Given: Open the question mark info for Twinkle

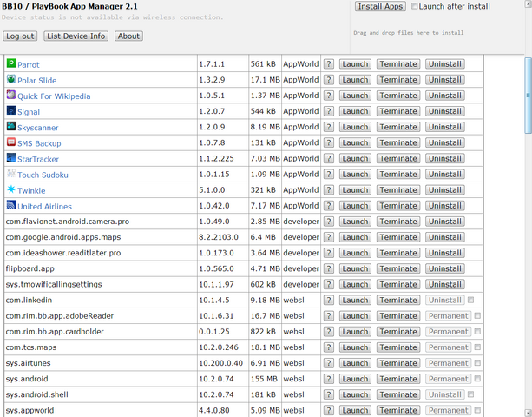Looking at the screenshot, I should pos(328,190).
